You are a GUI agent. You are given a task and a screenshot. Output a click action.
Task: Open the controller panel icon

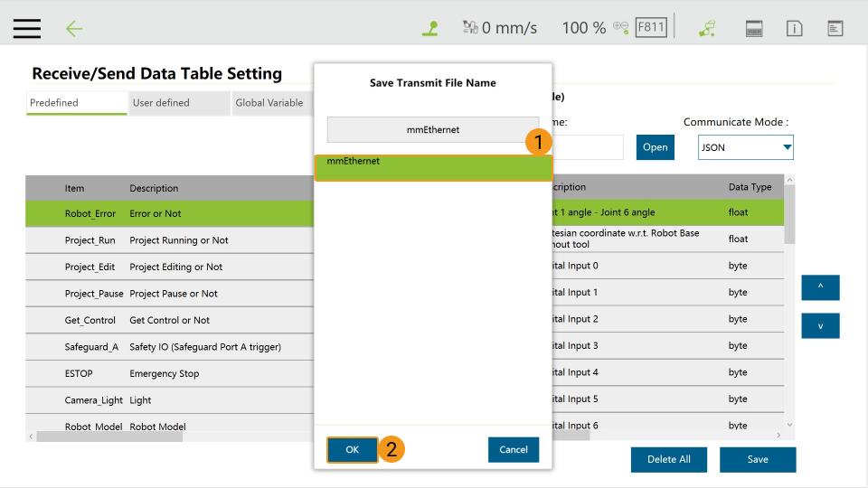coord(754,28)
